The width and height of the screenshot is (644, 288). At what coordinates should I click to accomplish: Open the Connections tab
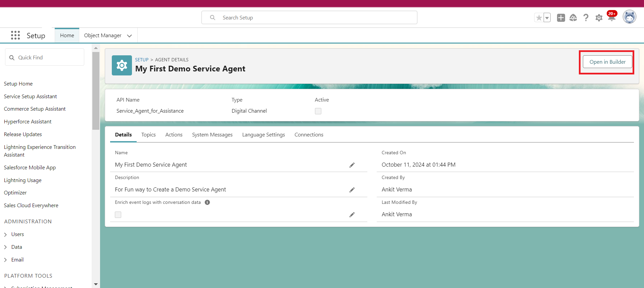pos(309,134)
